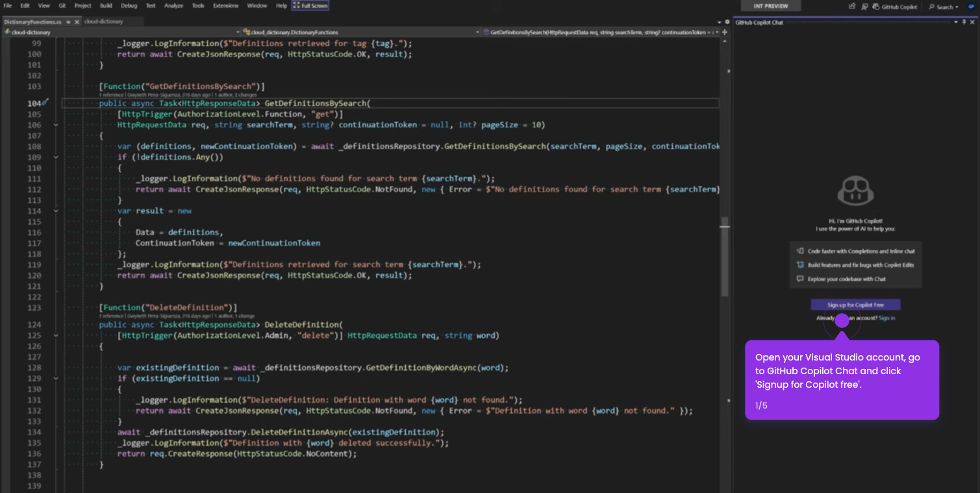The height and width of the screenshot is (493, 980).
Task: Close the GitHub Copilot Chat panel
Action: [x=972, y=22]
